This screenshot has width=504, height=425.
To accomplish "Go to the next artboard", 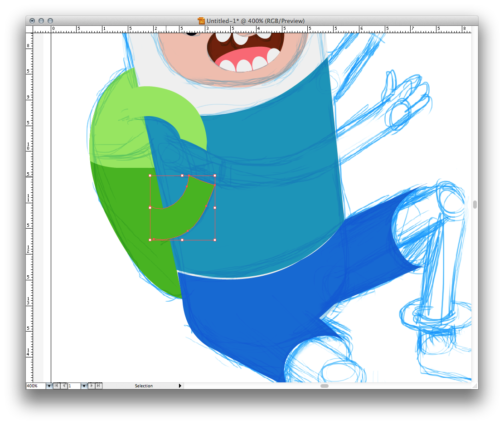I will [92, 386].
